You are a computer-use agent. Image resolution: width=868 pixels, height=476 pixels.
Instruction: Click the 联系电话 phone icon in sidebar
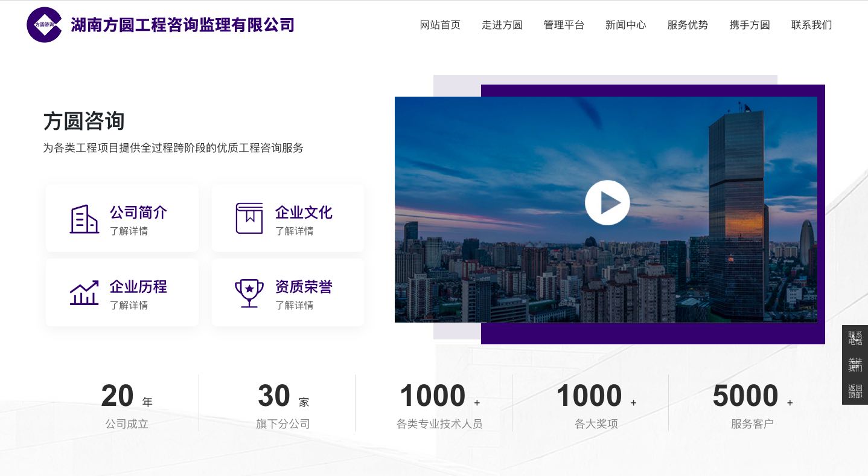tap(855, 339)
